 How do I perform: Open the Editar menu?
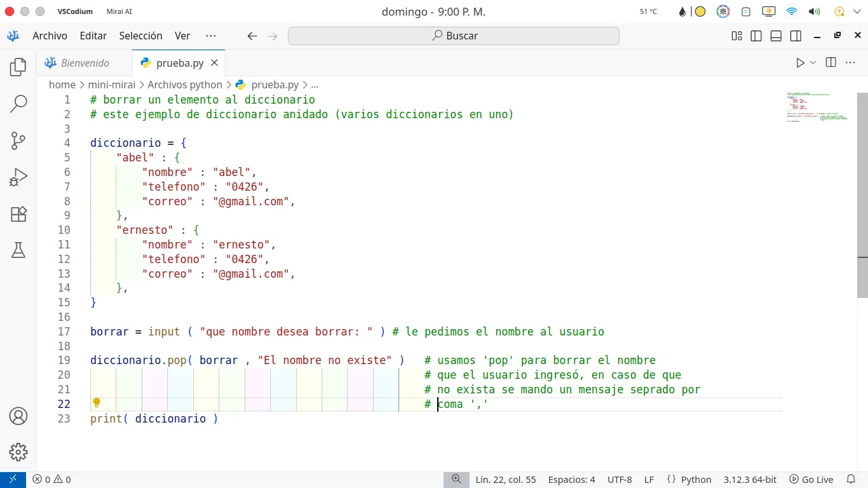point(93,36)
